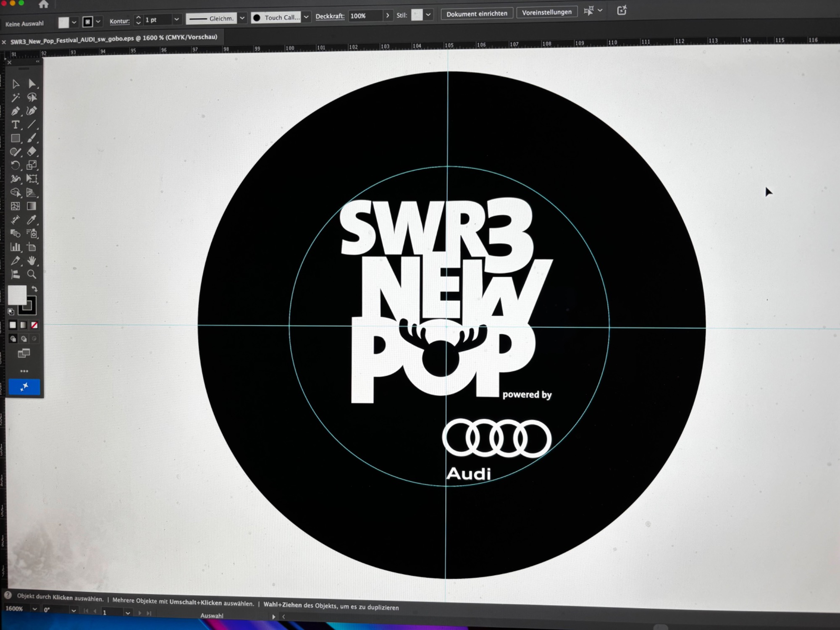Image resolution: width=840 pixels, height=630 pixels.
Task: Select the Pen tool
Action: tap(16, 111)
